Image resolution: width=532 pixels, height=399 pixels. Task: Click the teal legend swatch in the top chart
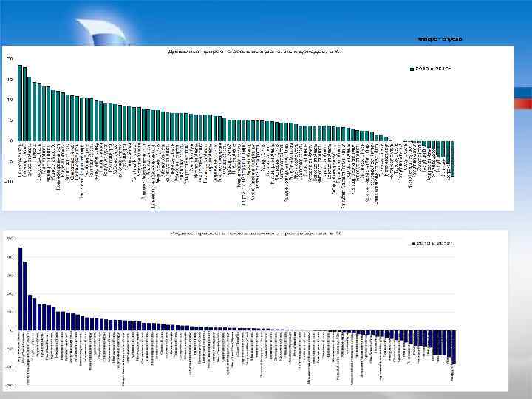tap(412, 69)
